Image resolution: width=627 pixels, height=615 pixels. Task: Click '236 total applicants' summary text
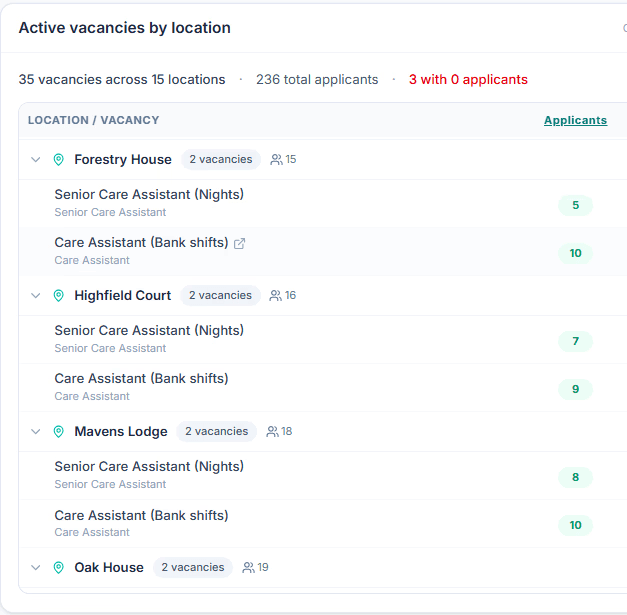(317, 80)
